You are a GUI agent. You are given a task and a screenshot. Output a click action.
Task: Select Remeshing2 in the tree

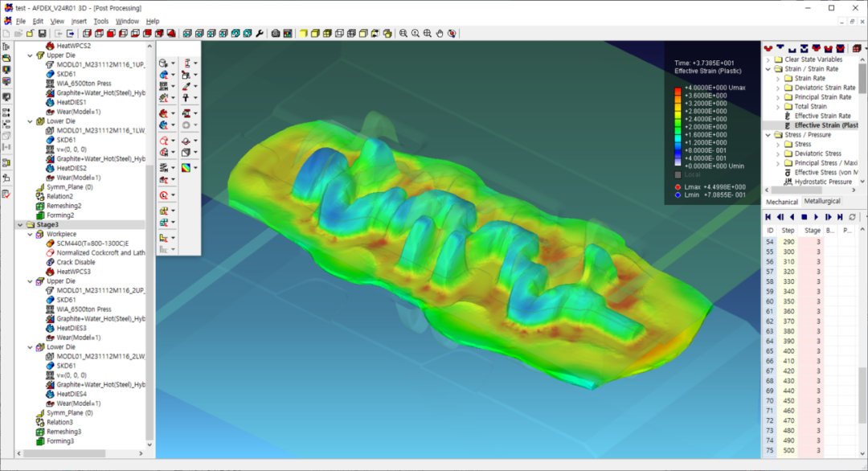click(63, 206)
